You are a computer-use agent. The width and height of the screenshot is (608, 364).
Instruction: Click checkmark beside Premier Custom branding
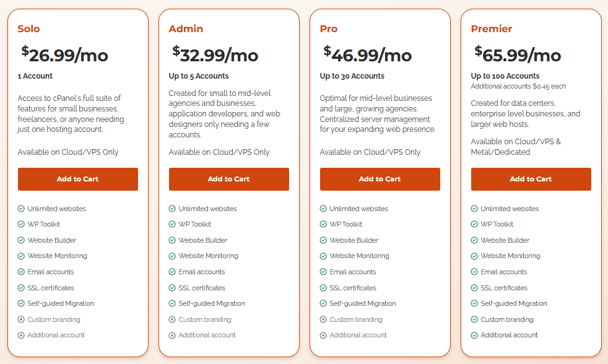click(474, 319)
